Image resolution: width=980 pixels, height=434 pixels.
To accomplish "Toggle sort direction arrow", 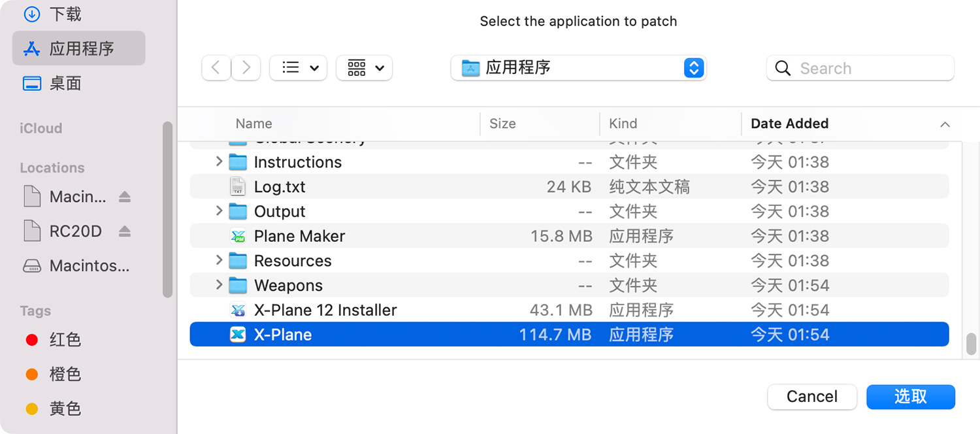I will pyautogui.click(x=944, y=124).
